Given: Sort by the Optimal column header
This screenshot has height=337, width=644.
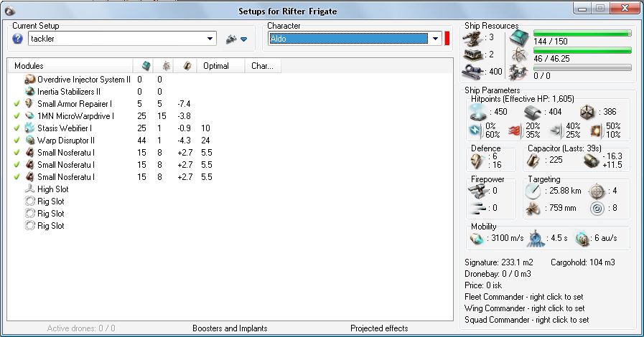Looking at the screenshot, I should tap(221, 65).
